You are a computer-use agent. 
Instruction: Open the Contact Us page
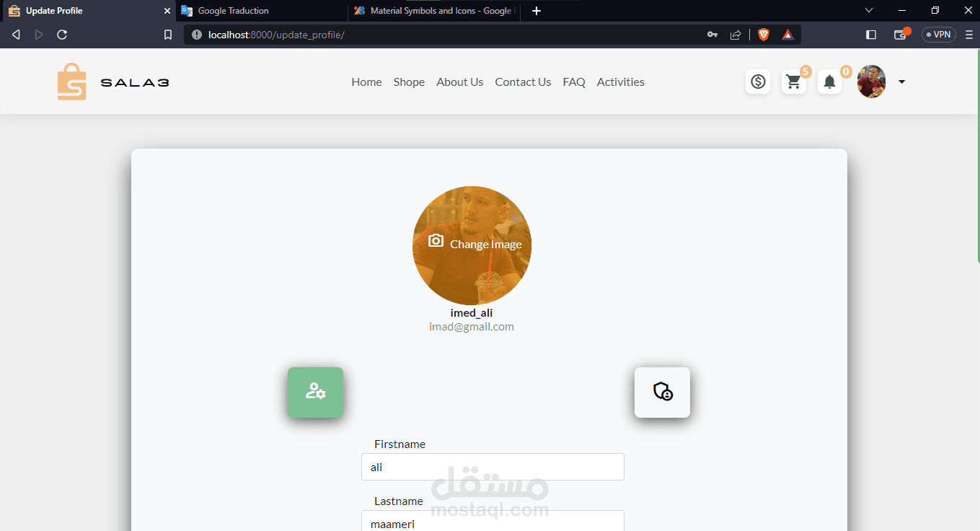tap(523, 82)
